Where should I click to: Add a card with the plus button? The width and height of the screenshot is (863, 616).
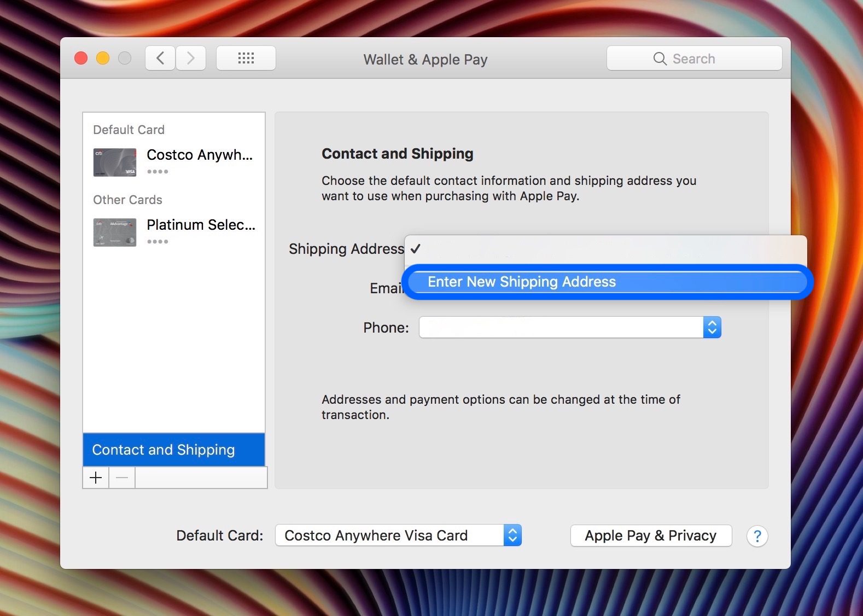[x=96, y=478]
